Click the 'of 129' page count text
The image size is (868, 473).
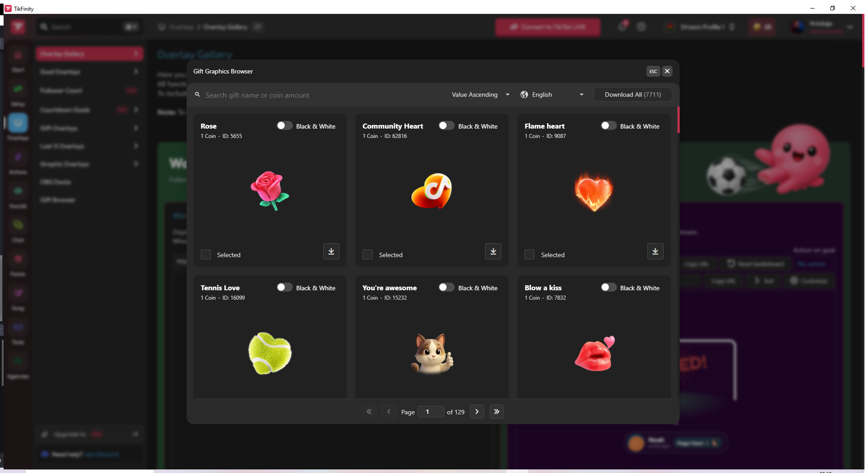click(456, 412)
